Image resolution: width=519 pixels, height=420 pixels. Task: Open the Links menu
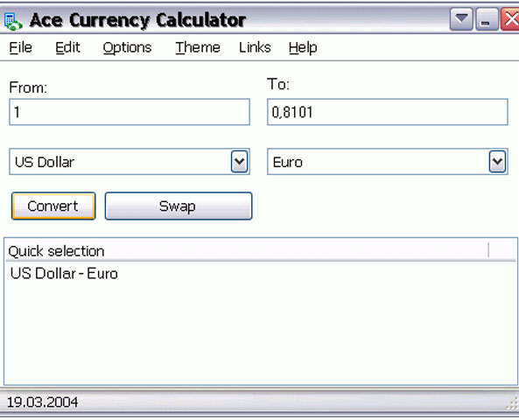click(x=255, y=47)
